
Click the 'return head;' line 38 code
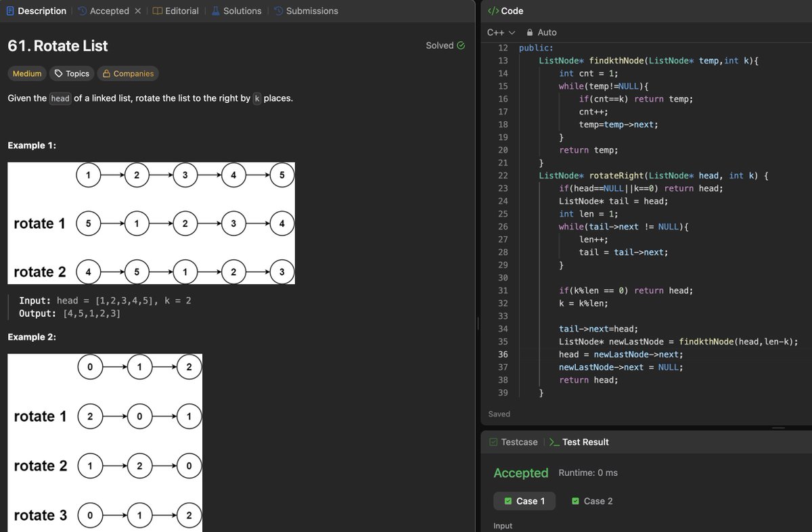point(589,380)
